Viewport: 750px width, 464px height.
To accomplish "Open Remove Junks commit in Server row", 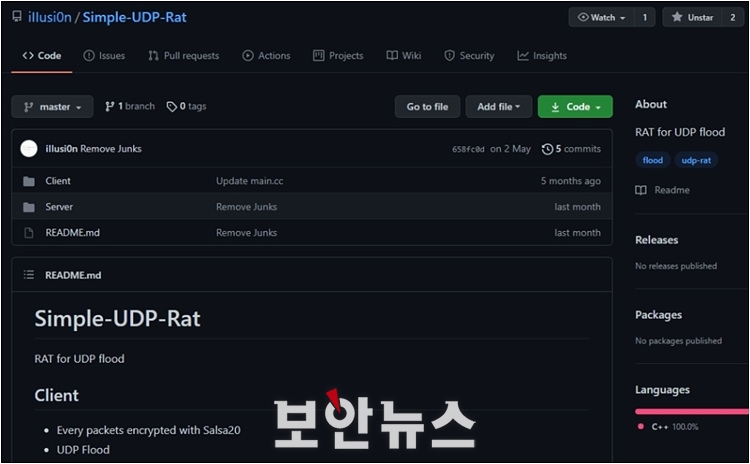I will (246, 207).
